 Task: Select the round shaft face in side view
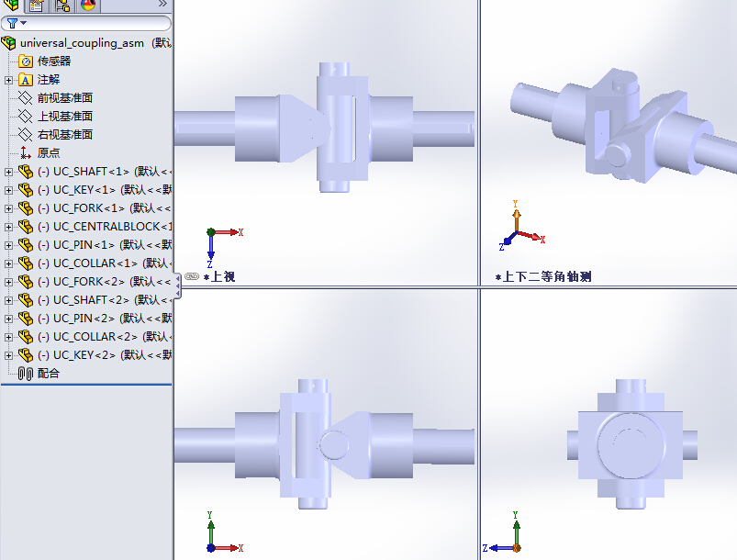click(x=631, y=445)
